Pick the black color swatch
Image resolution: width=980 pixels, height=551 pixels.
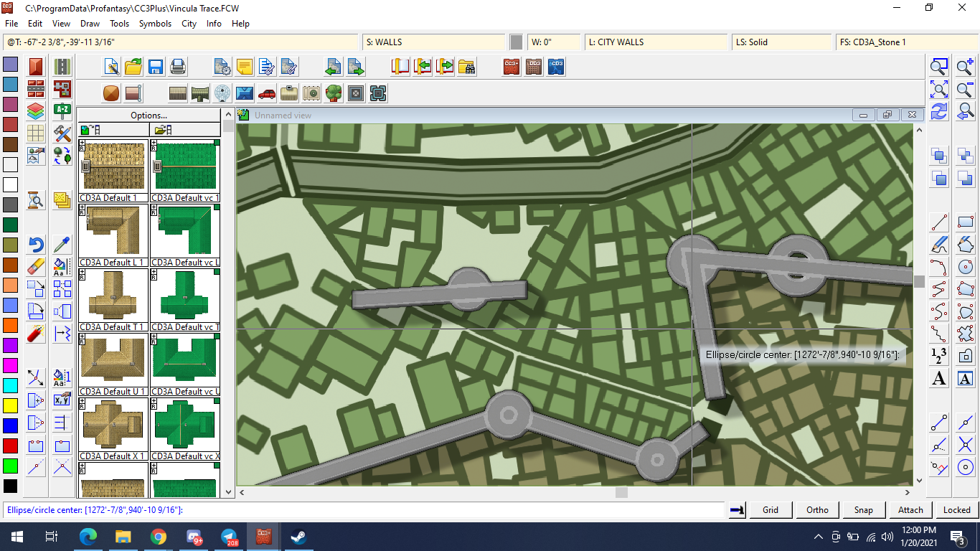pyautogui.click(x=10, y=486)
